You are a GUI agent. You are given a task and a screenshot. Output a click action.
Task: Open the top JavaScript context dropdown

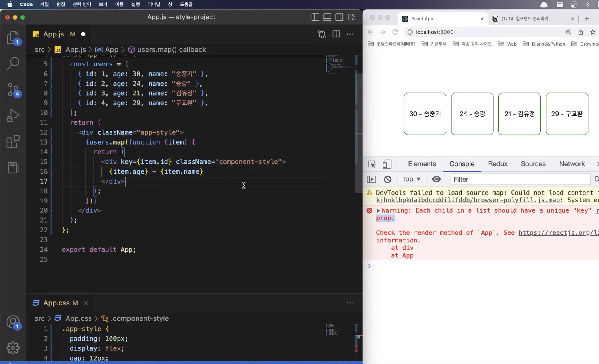click(412, 179)
